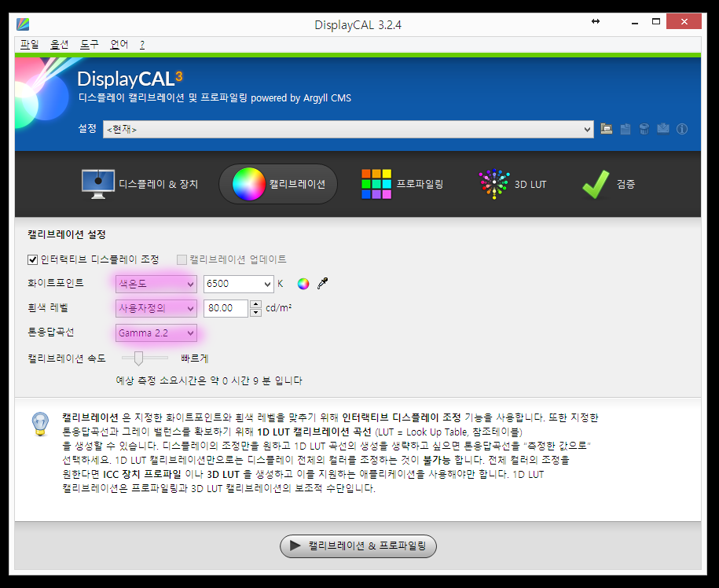
Task: Open the whitepoint 색온도 dropdown
Action: point(156,284)
